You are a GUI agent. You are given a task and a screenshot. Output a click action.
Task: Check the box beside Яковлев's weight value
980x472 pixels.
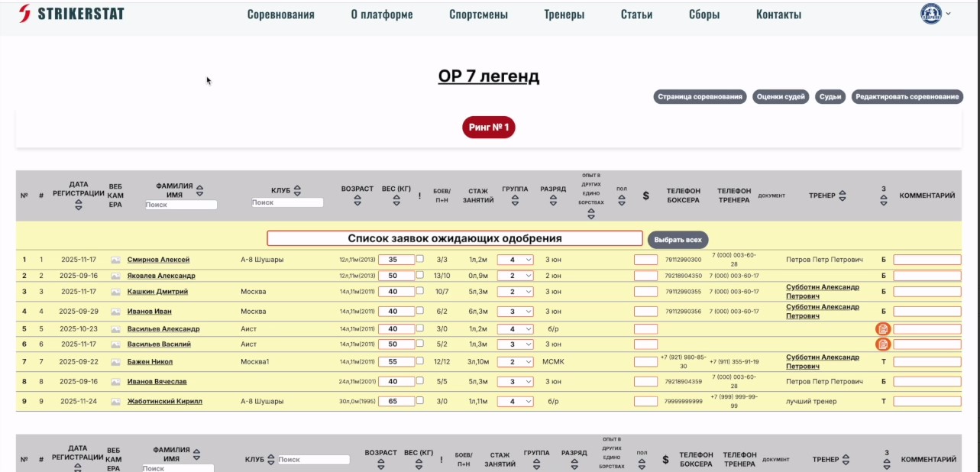(421, 276)
